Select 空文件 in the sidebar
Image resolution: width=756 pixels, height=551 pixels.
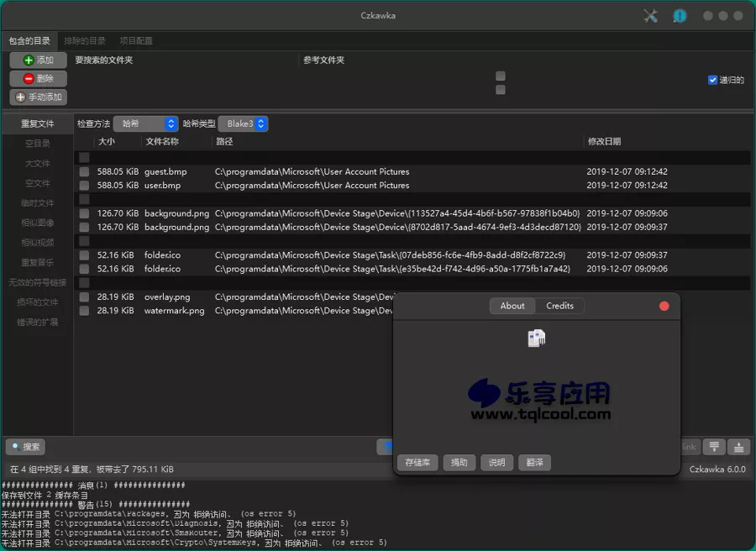tap(38, 183)
